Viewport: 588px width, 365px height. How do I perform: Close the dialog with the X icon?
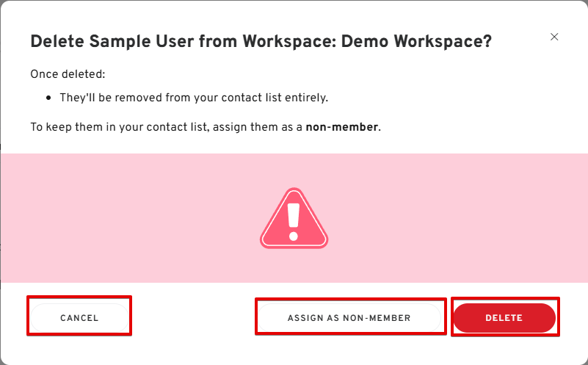point(554,37)
